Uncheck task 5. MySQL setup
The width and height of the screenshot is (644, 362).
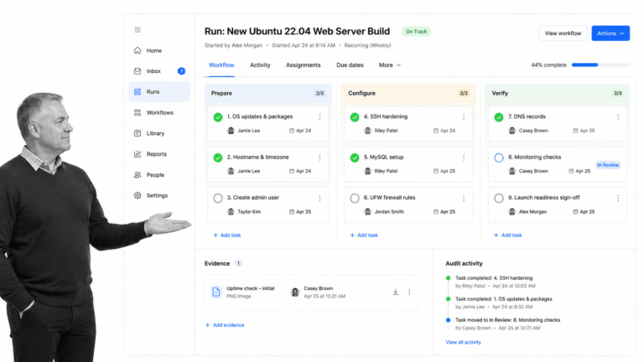(355, 158)
